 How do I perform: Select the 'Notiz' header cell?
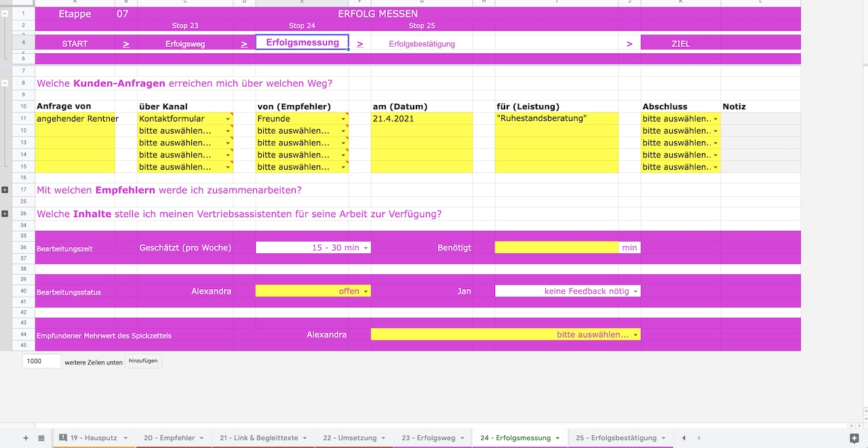pyautogui.click(x=761, y=107)
